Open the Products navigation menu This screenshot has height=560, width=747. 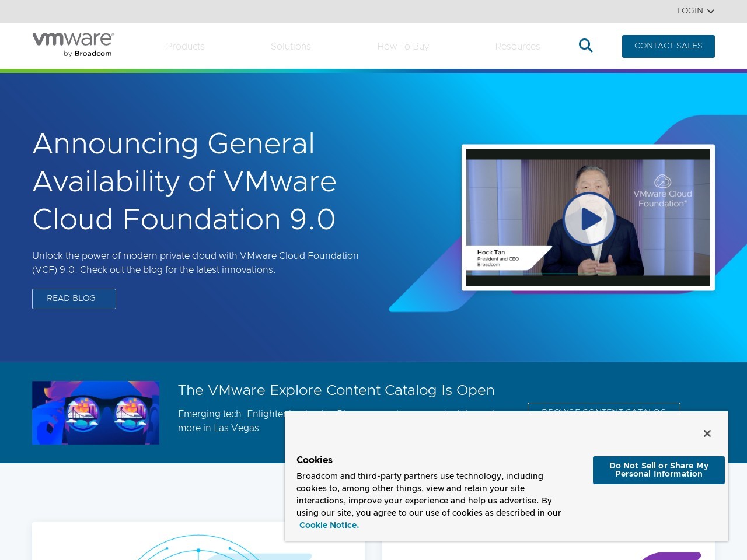tap(185, 46)
